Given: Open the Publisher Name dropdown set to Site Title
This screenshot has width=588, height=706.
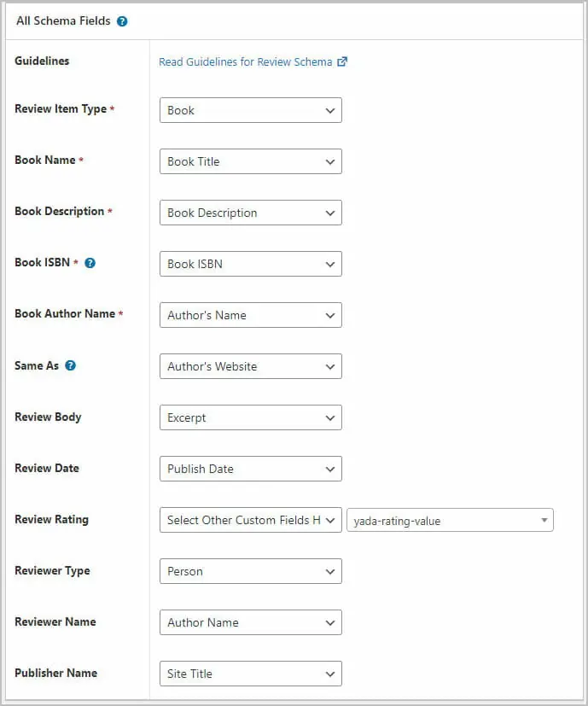Looking at the screenshot, I should point(250,674).
